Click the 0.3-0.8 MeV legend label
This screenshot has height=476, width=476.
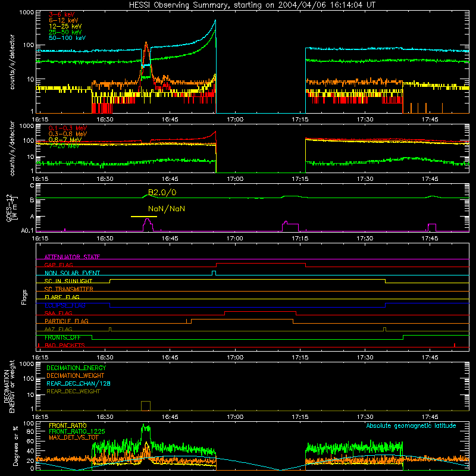68,134
